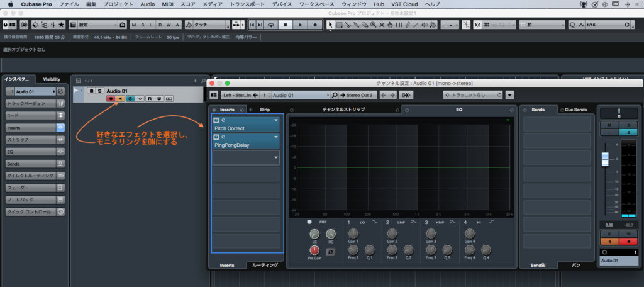Toggle Auto-Scroll in the toolbar
Screen dimensions: 644x287
click(235, 25)
